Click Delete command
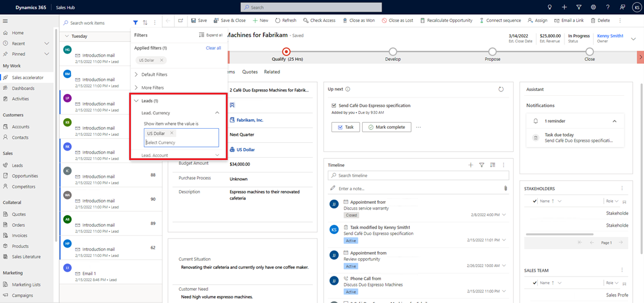The image size is (644, 303). pyautogui.click(x=600, y=21)
